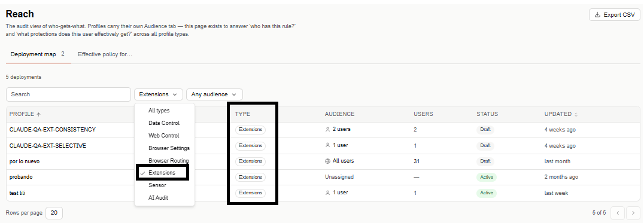Click the STATUS column header
The width and height of the screenshot is (644, 223).
click(x=487, y=114)
